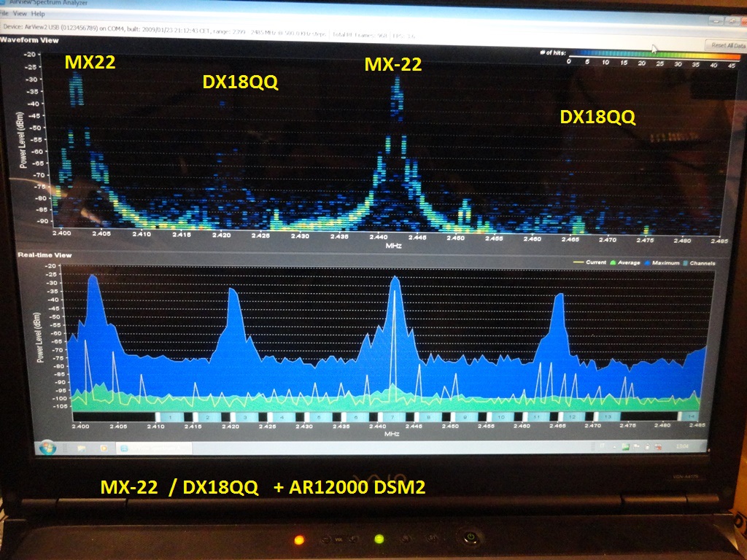Viewport: 747px width, 560px height.
Task: Click the Channels legend icon
Action: (x=686, y=262)
